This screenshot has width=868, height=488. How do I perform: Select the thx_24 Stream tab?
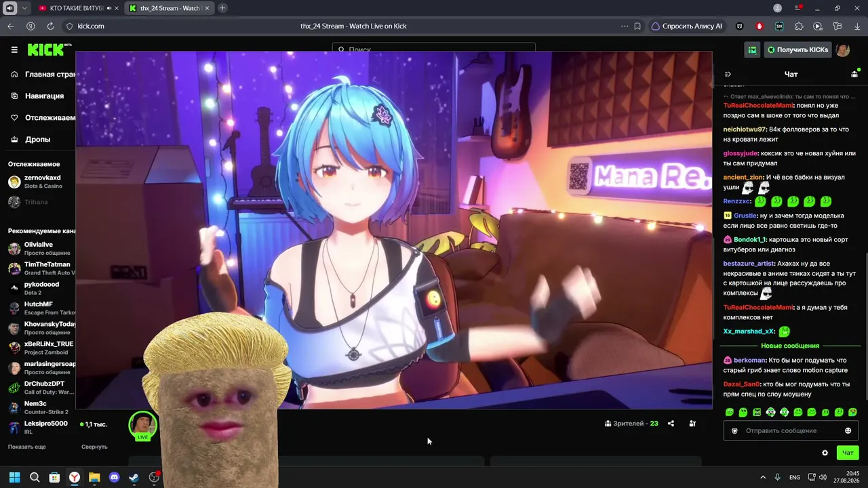170,8
